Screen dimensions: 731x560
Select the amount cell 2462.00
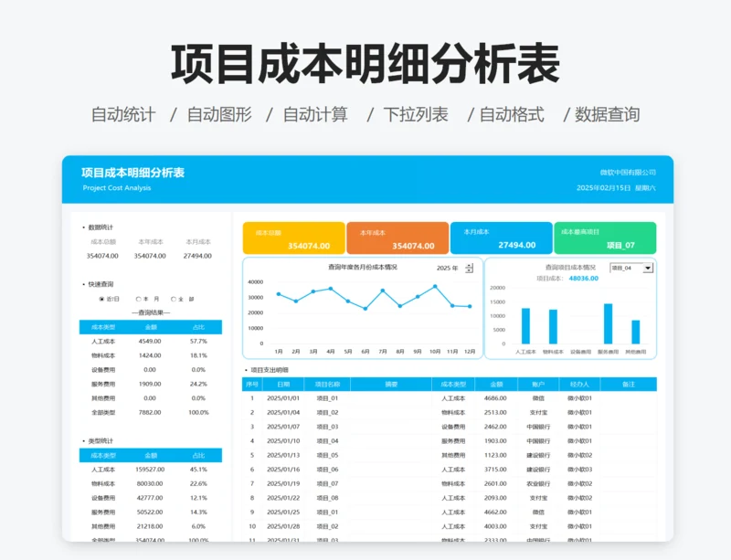pyautogui.click(x=495, y=427)
